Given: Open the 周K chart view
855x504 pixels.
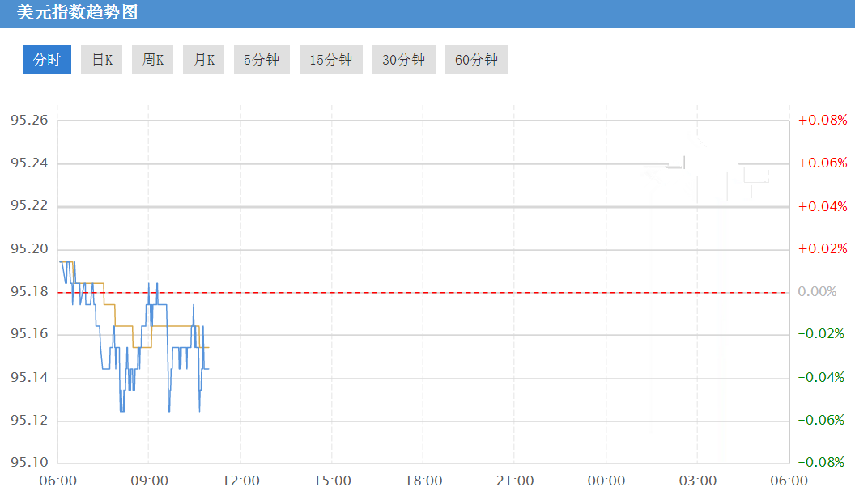Looking at the screenshot, I should (x=153, y=60).
